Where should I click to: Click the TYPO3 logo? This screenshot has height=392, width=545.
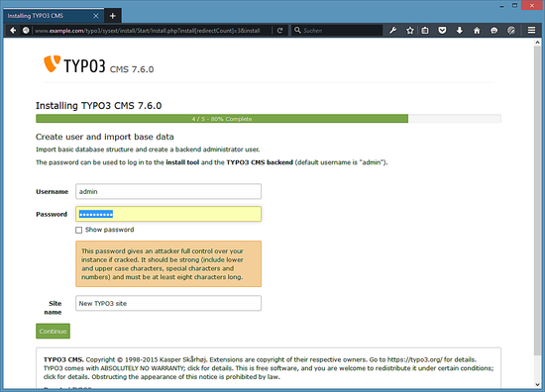click(x=74, y=64)
